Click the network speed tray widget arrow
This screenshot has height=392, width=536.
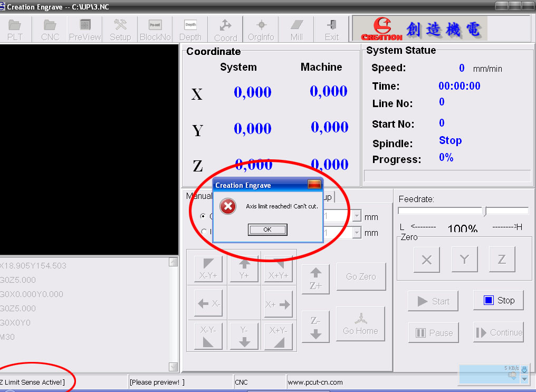point(524,379)
